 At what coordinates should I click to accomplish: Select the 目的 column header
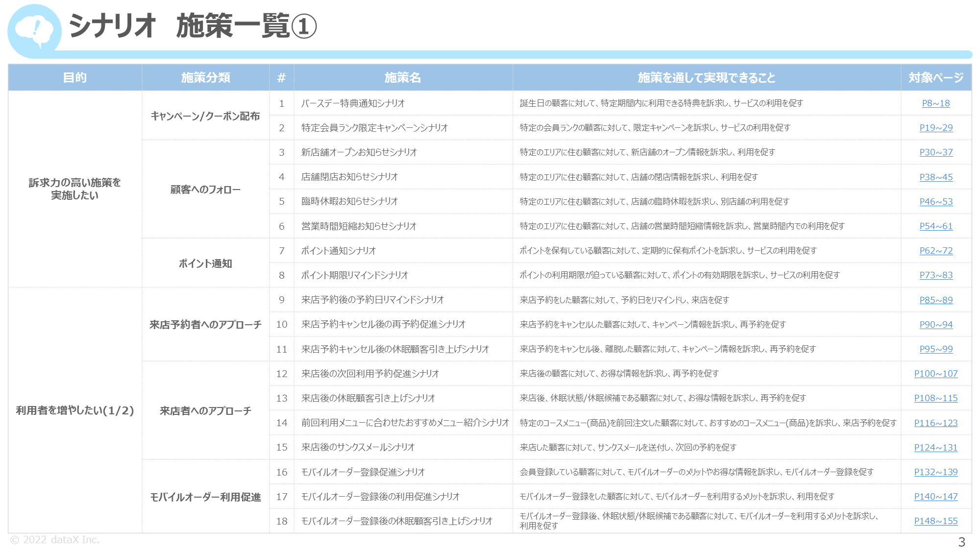tap(75, 78)
